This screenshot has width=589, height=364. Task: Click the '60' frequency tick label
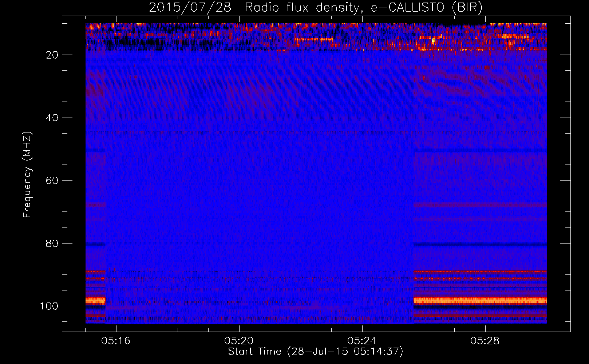pos(52,181)
